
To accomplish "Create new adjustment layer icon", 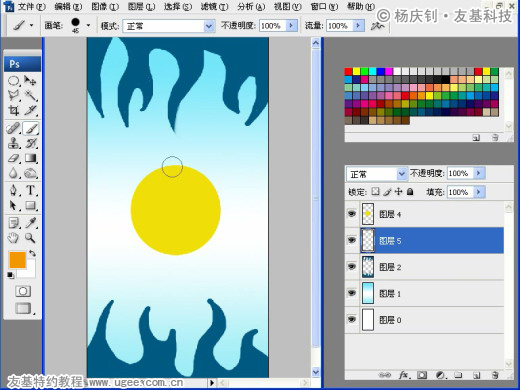I will point(441,375).
